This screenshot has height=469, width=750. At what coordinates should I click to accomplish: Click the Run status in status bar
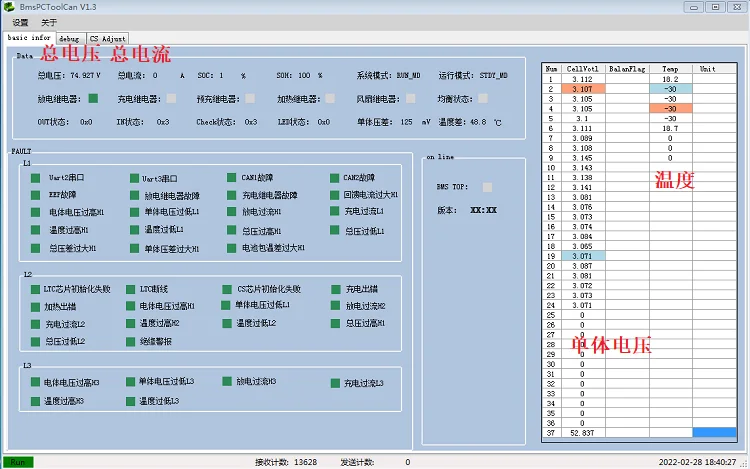coord(18,462)
